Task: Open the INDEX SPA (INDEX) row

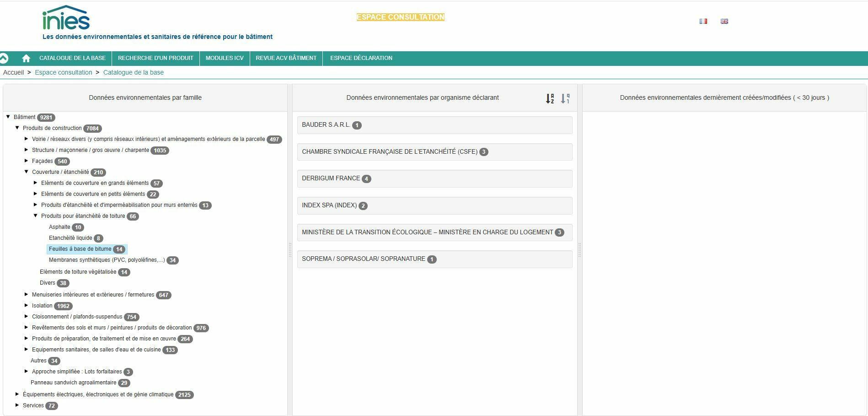Action: tap(434, 205)
